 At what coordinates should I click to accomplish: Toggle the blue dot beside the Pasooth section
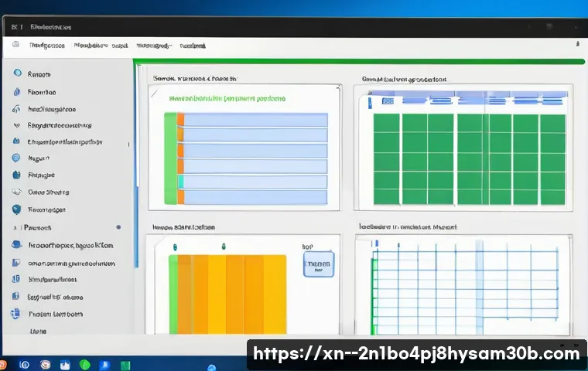pos(118,228)
